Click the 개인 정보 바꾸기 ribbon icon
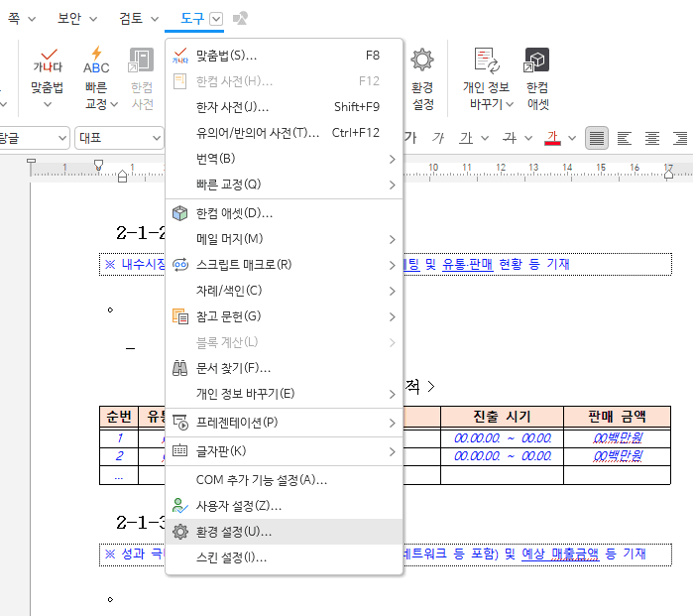The height and width of the screenshot is (616, 693). [486, 61]
